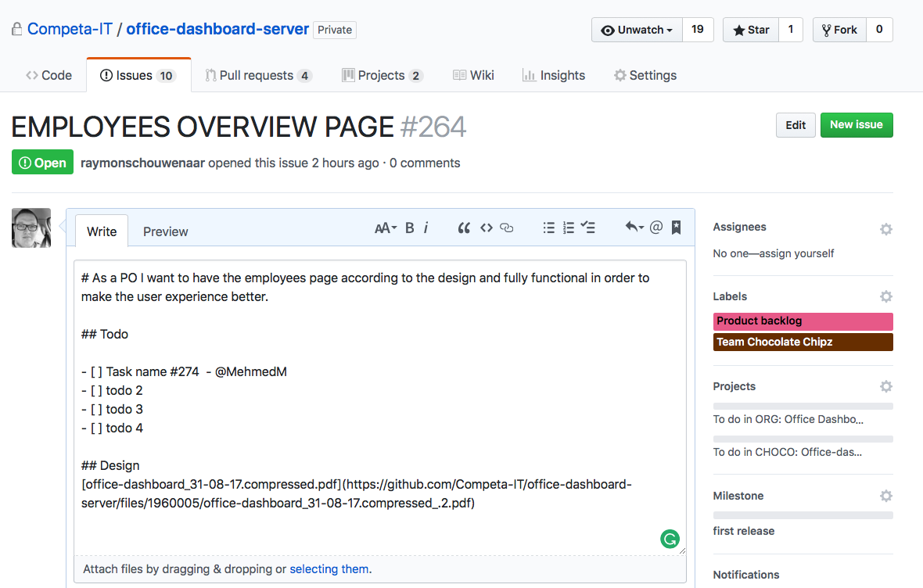Open the fork count 0

(x=879, y=30)
